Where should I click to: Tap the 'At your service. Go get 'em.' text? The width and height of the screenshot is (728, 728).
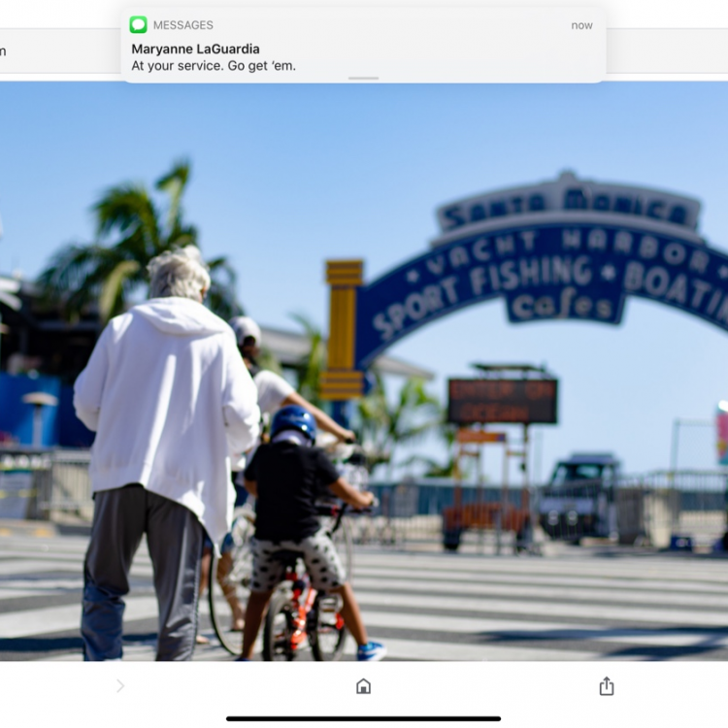[214, 66]
